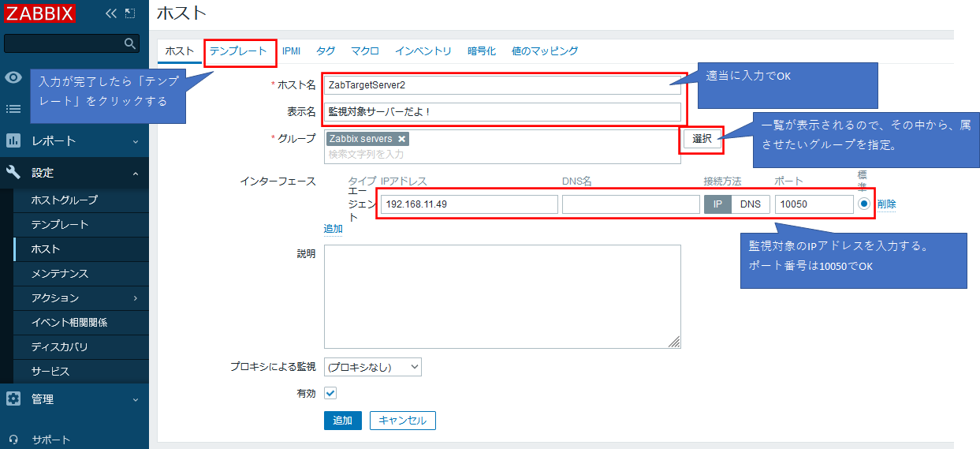Open イベント相関関係 in the sidebar

(69, 323)
